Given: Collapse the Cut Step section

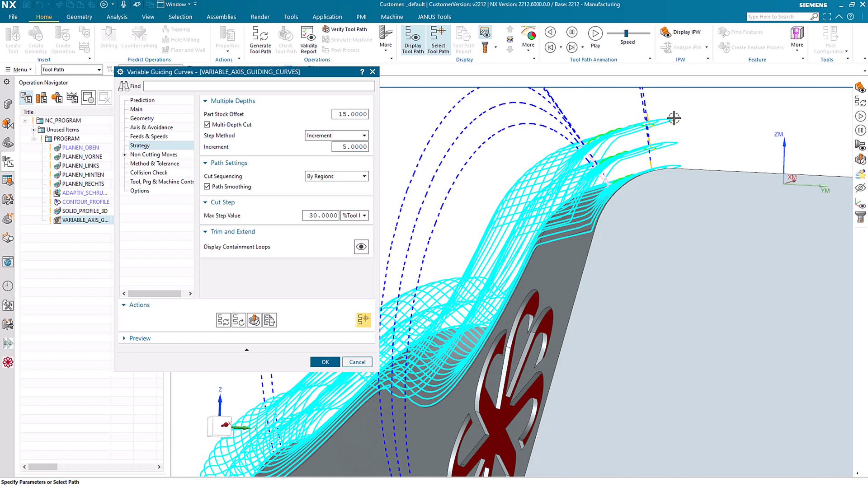Looking at the screenshot, I should (205, 202).
